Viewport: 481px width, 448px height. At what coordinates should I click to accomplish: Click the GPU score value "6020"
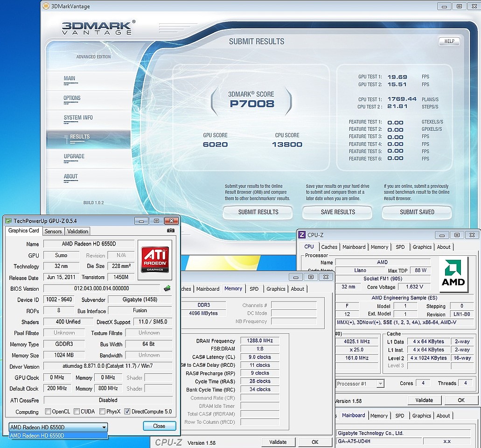pos(215,145)
